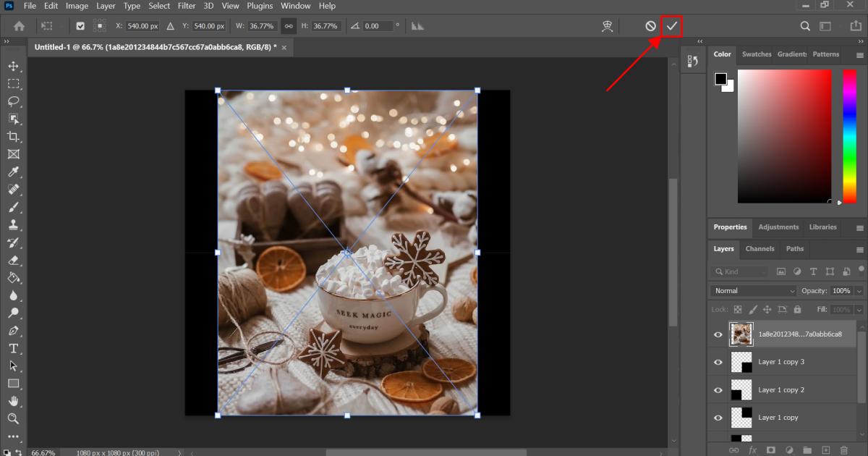Open the Filter menu

pyautogui.click(x=187, y=6)
